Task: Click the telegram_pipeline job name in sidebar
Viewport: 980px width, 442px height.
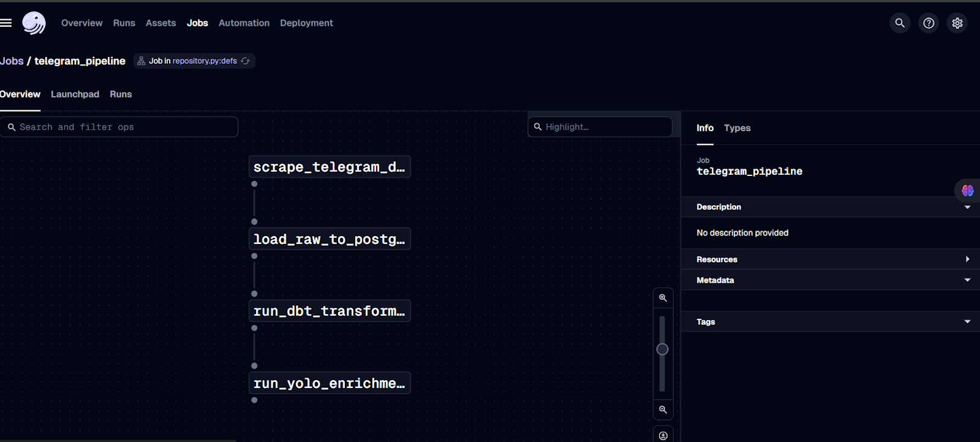Action: [x=749, y=172]
